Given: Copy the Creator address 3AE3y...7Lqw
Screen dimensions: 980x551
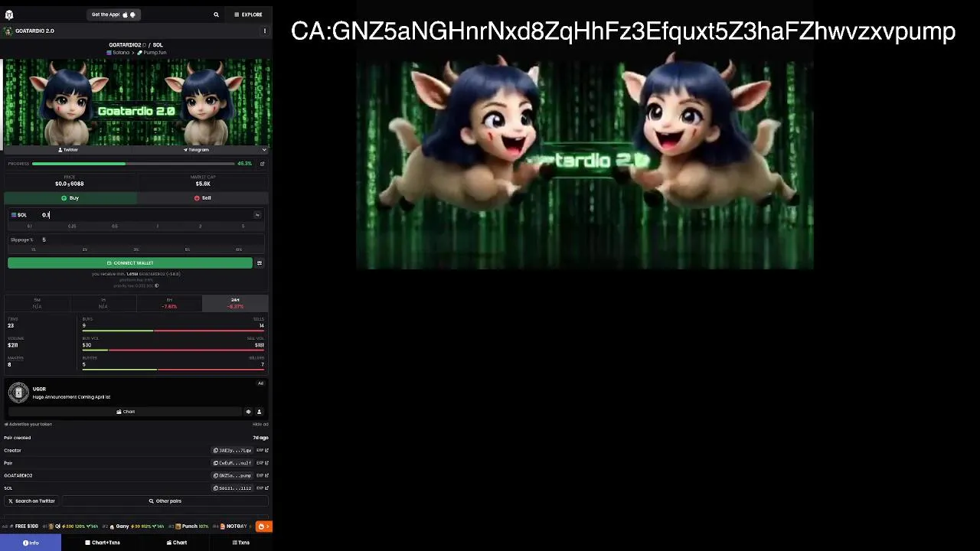Looking at the screenshot, I should [232, 451].
